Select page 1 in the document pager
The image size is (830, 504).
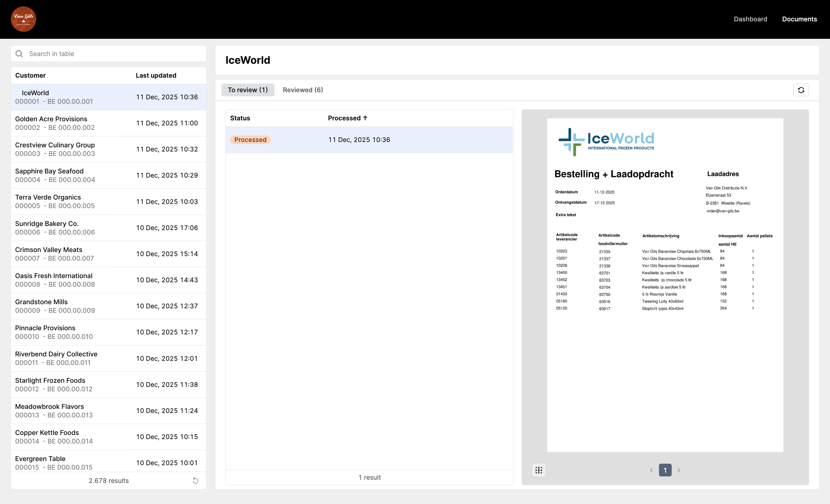(x=665, y=470)
